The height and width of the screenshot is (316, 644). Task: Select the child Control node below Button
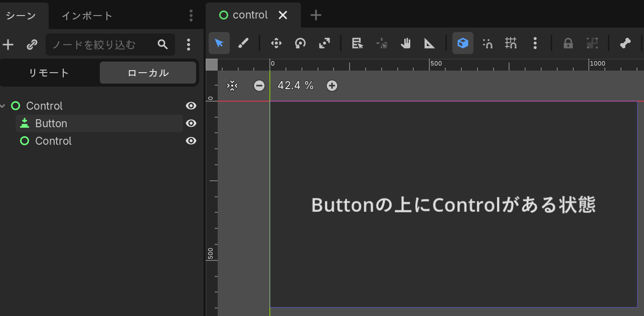click(x=53, y=141)
